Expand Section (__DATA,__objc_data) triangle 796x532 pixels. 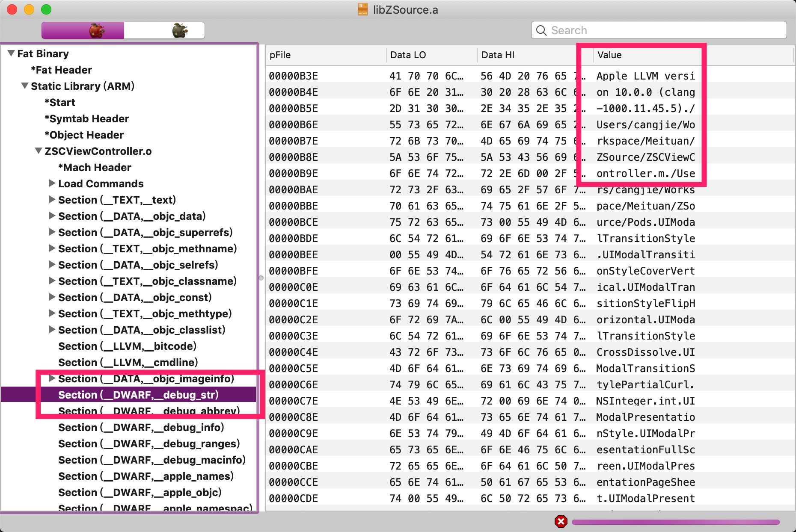coord(52,216)
